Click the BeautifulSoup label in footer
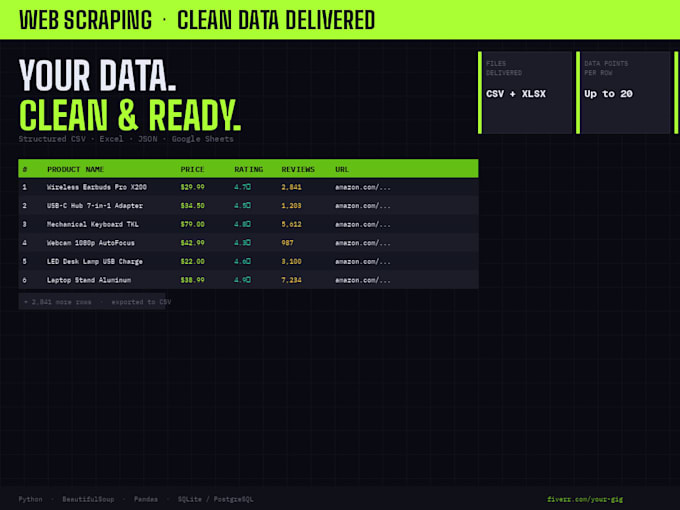The width and height of the screenshot is (680, 510). click(x=88, y=499)
